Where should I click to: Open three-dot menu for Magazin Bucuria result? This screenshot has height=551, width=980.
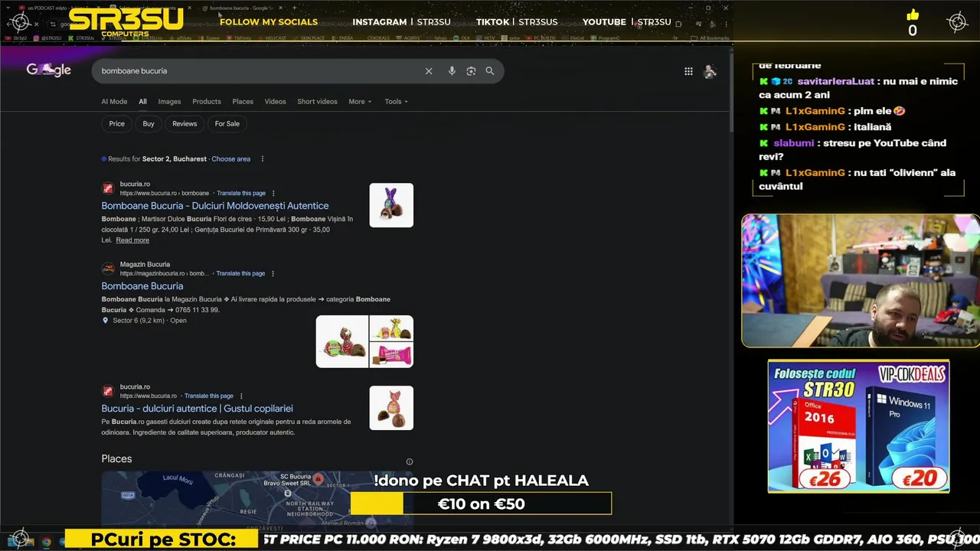[273, 274]
